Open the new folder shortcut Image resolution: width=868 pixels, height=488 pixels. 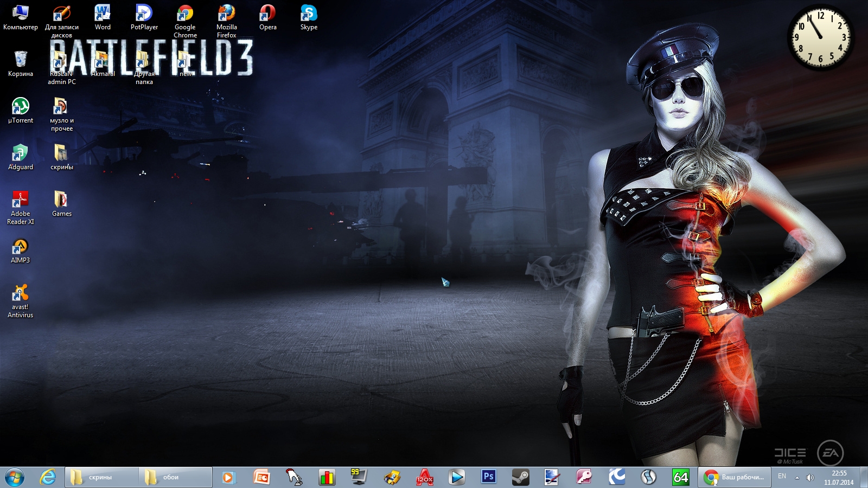point(186,64)
